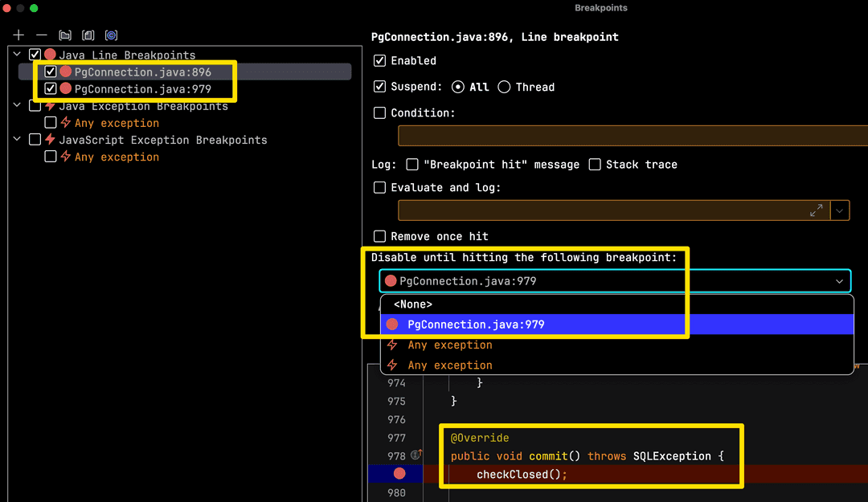Select PgConnection.java:979 in the breakpoints tree
The image size is (868, 502).
(x=142, y=89)
